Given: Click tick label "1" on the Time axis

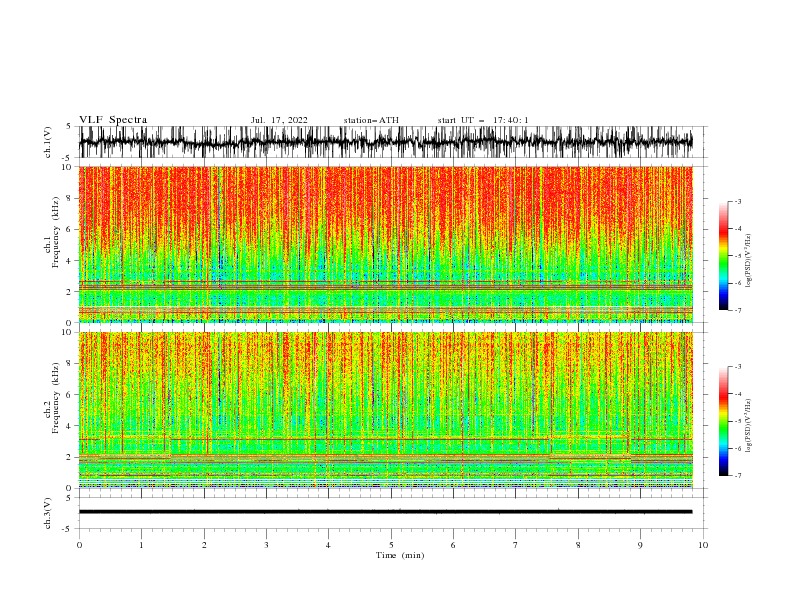Looking at the screenshot, I should [x=141, y=545].
